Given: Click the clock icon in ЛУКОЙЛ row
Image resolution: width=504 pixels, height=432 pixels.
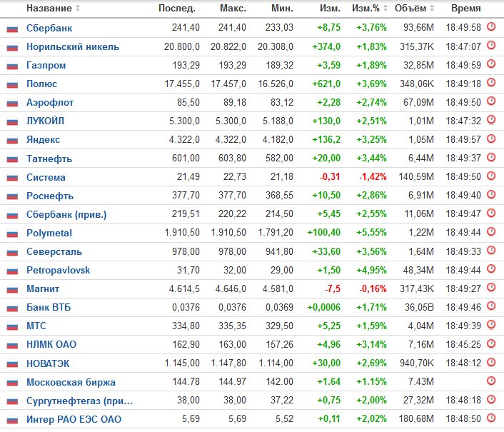Looking at the screenshot, I should click(491, 120).
